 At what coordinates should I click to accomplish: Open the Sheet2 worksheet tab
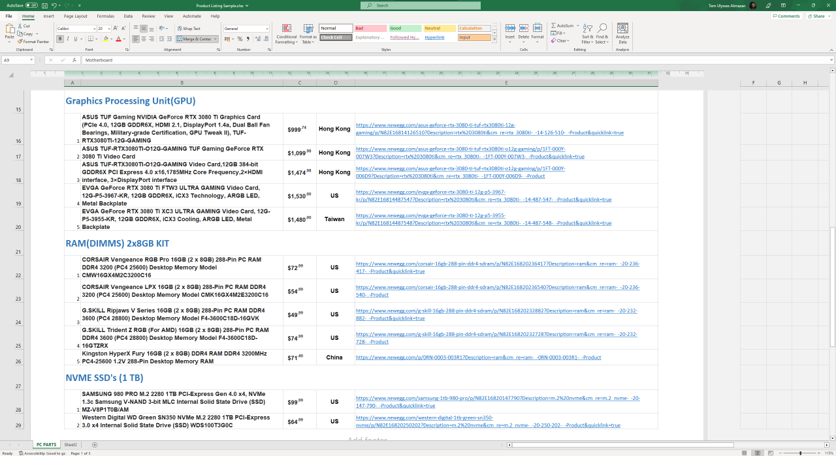coord(70,445)
